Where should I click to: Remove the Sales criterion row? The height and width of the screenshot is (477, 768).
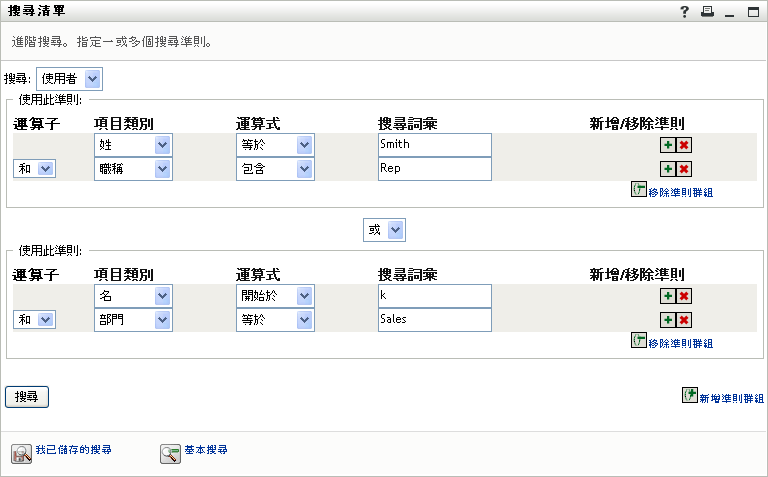click(x=684, y=320)
